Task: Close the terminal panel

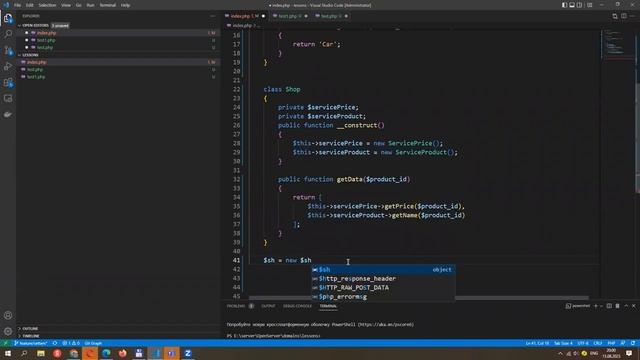Action: (633, 306)
